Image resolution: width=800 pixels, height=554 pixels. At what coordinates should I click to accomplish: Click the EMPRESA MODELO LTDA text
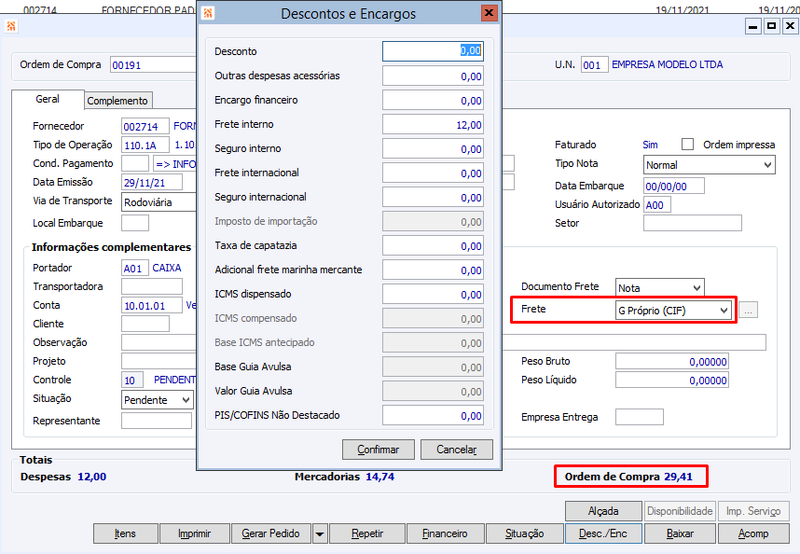pyautogui.click(x=667, y=64)
